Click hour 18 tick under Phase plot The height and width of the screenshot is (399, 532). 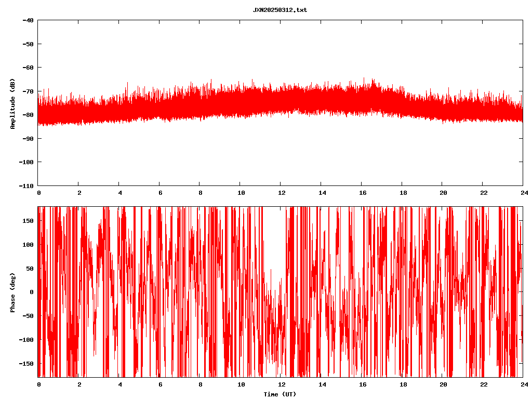(x=403, y=385)
